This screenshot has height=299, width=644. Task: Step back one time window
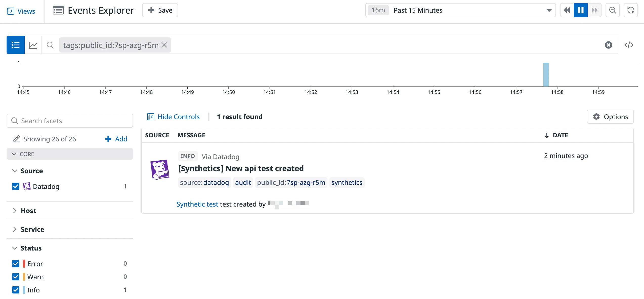567,10
